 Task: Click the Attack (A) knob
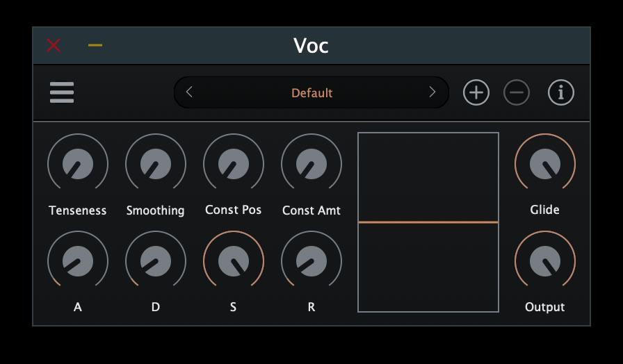point(78,261)
